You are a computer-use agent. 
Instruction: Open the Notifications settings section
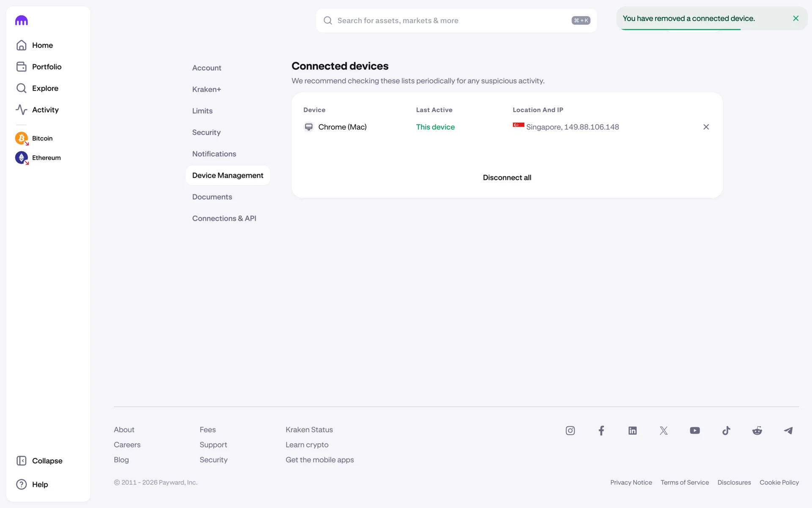point(214,154)
